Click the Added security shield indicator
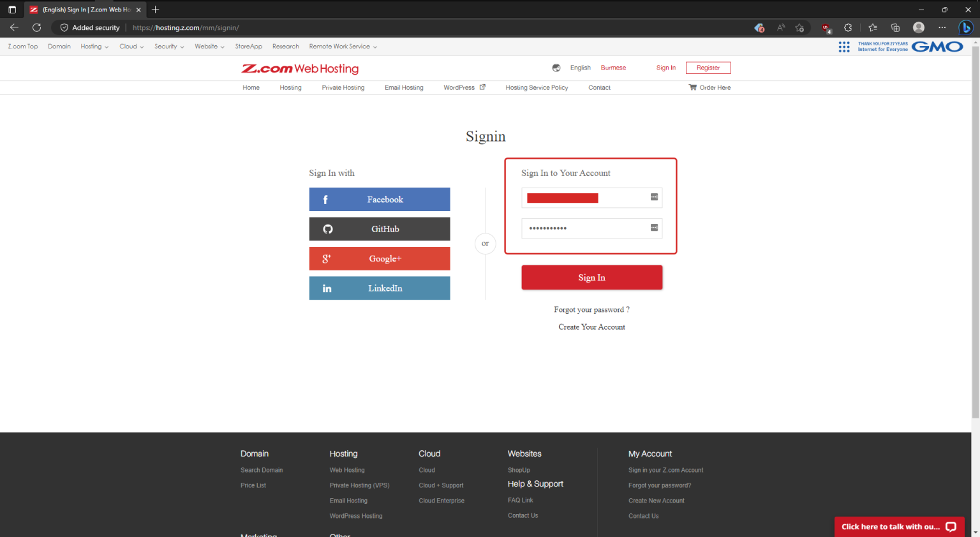 90,27
